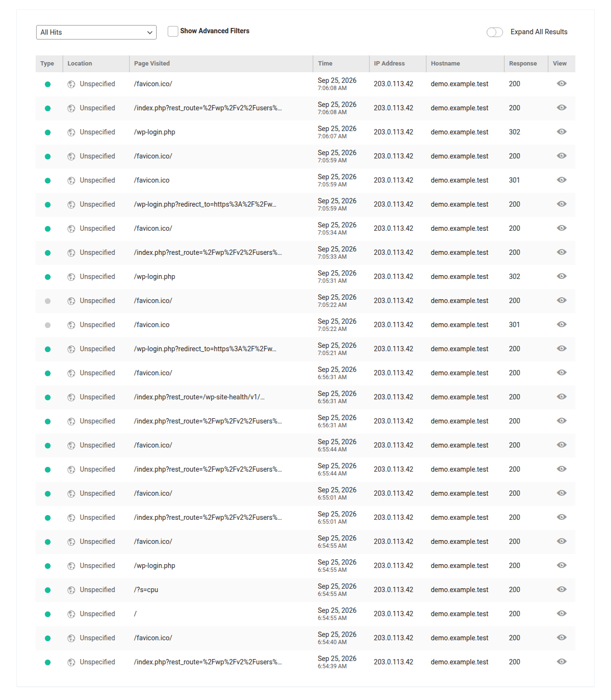Click wp-login.php?redirect_to entry at 7:05:59 AM

tap(205, 204)
